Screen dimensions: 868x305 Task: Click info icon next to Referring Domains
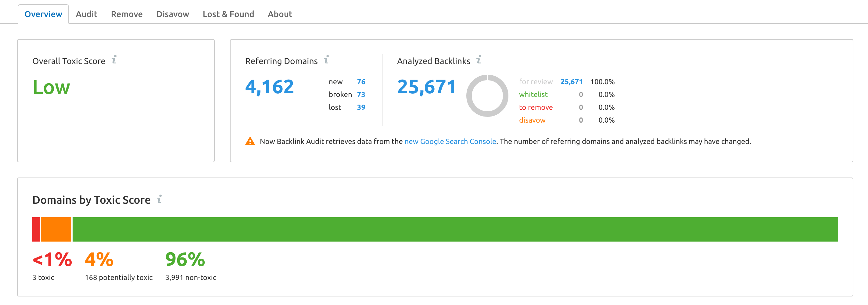(x=326, y=60)
